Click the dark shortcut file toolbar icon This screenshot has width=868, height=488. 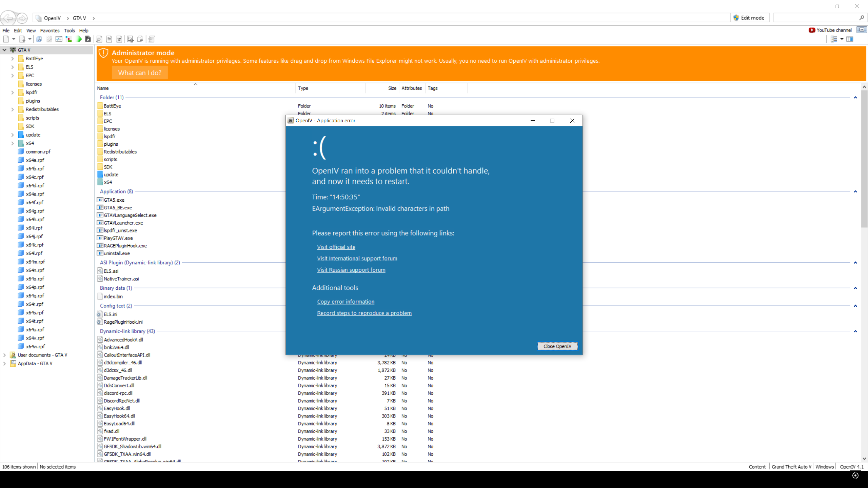88,39
